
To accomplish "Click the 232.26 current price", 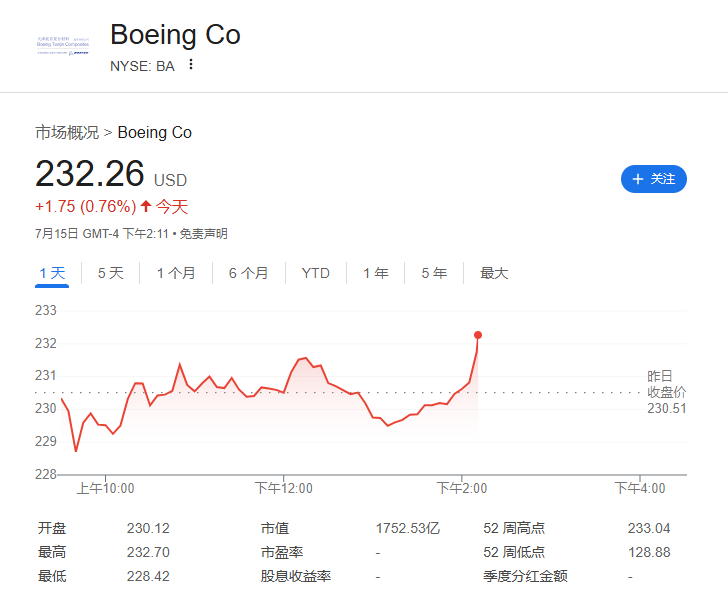I will tap(90, 173).
